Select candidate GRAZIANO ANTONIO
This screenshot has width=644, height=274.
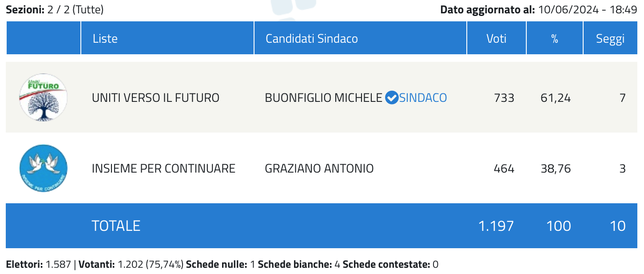click(319, 169)
